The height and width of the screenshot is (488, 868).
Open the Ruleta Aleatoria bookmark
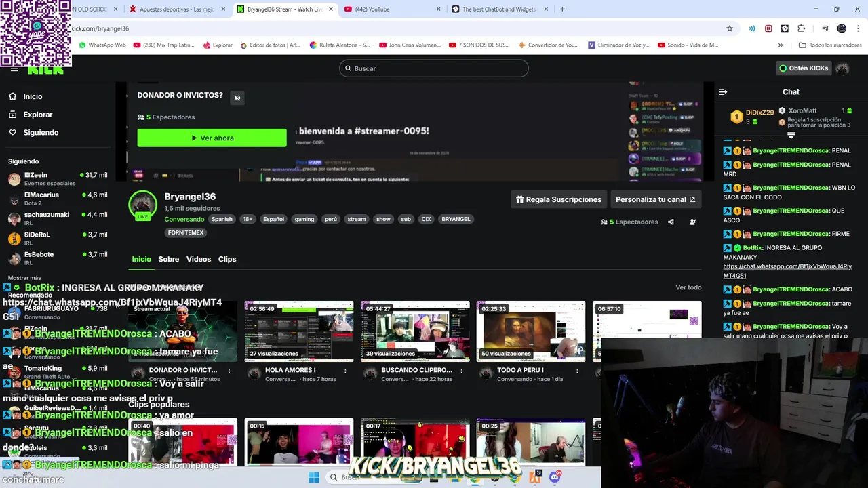pos(339,45)
